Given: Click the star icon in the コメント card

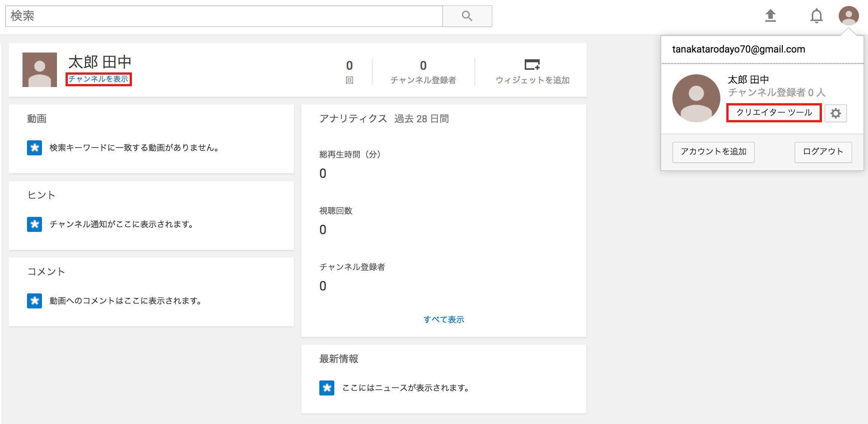Looking at the screenshot, I should click(34, 301).
